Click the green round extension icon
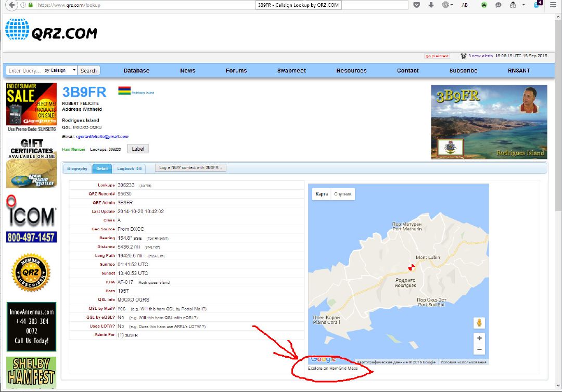 coord(484,5)
